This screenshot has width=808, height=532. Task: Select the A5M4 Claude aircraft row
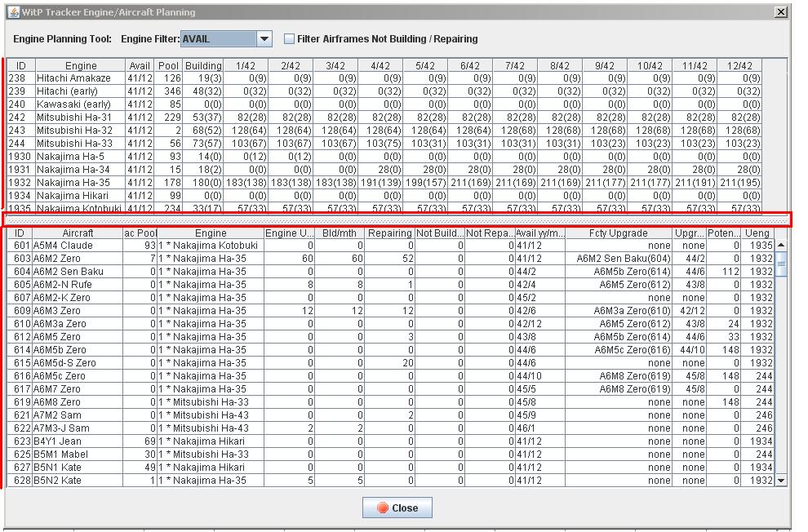pyautogui.click(x=391, y=246)
